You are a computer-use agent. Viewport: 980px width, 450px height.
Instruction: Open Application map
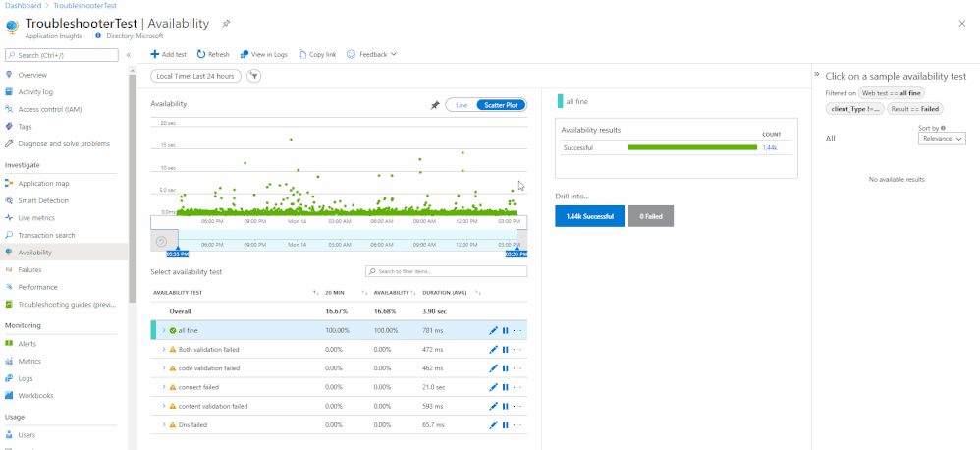44,184
